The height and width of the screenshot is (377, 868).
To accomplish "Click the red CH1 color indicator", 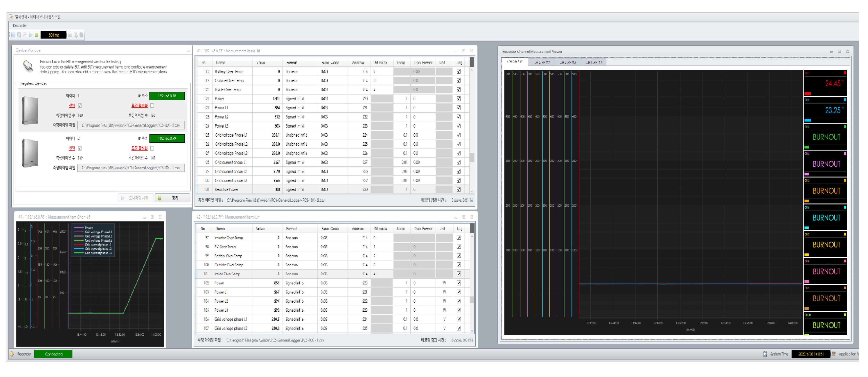I will (845, 73).
